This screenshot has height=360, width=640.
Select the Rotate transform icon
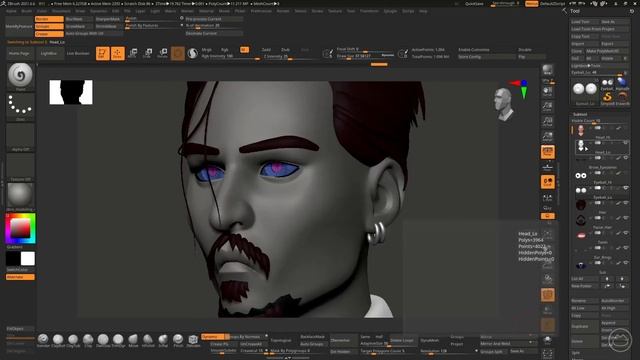[163, 53]
